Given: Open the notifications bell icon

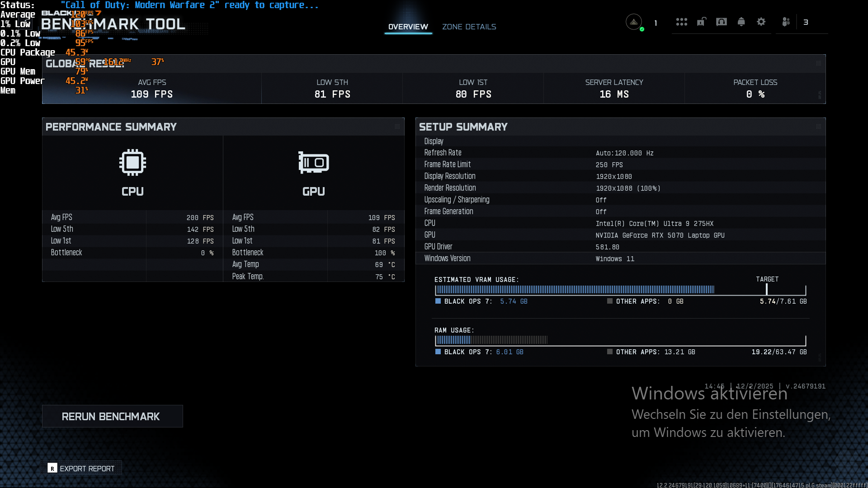Looking at the screenshot, I should (741, 22).
